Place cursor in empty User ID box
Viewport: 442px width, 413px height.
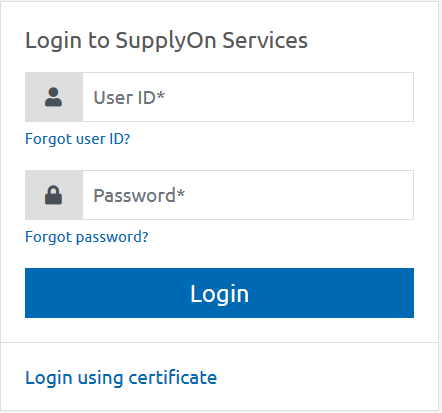coord(248,97)
